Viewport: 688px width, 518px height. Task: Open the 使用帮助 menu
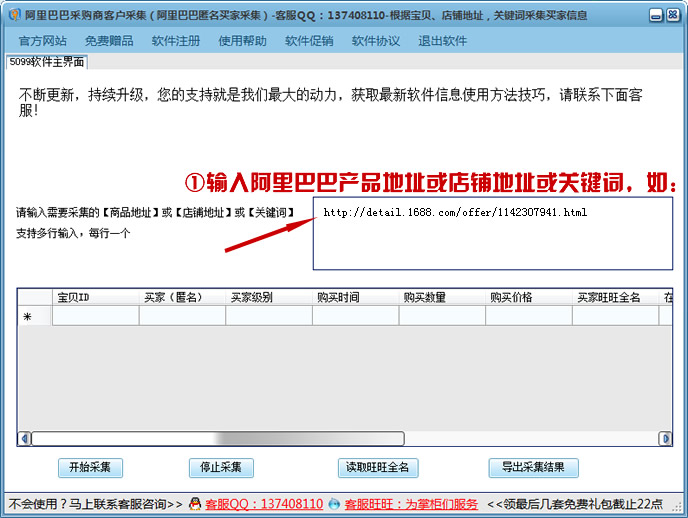242,41
